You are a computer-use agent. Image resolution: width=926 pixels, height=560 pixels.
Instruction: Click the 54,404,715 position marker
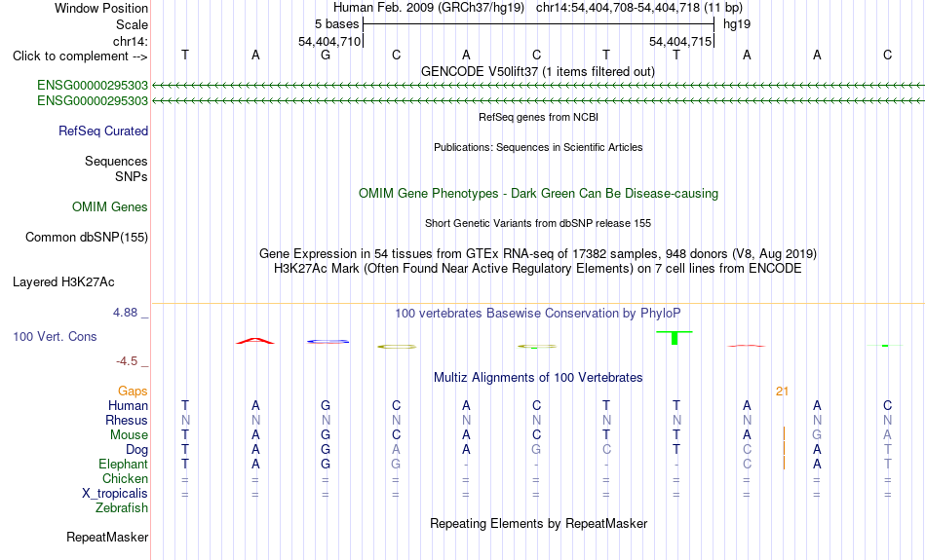[x=680, y=41]
